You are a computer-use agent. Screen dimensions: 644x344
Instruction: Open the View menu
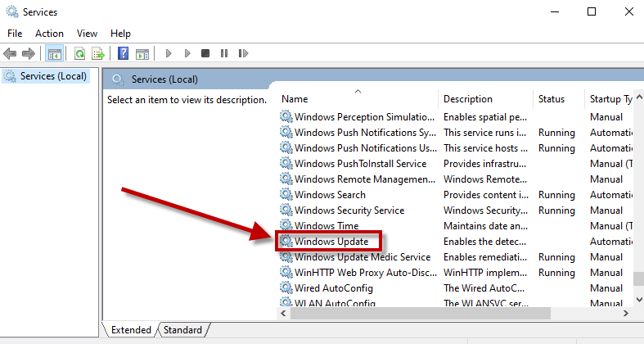pos(87,34)
